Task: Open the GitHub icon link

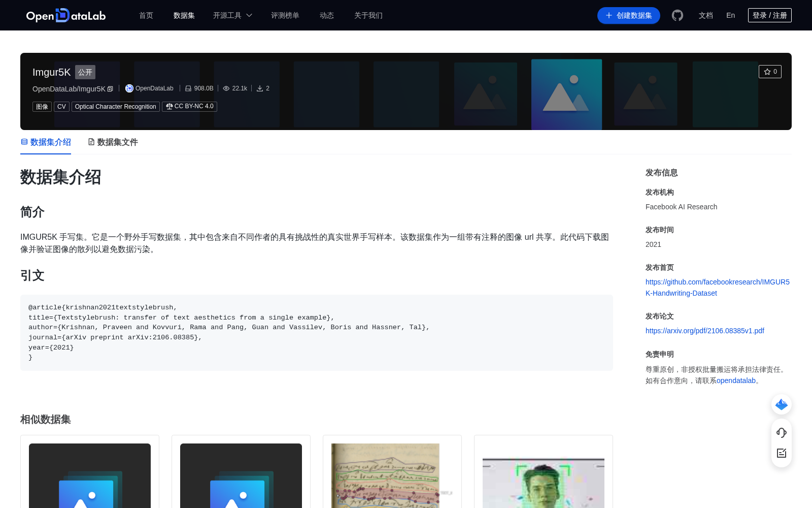Action: click(678, 15)
